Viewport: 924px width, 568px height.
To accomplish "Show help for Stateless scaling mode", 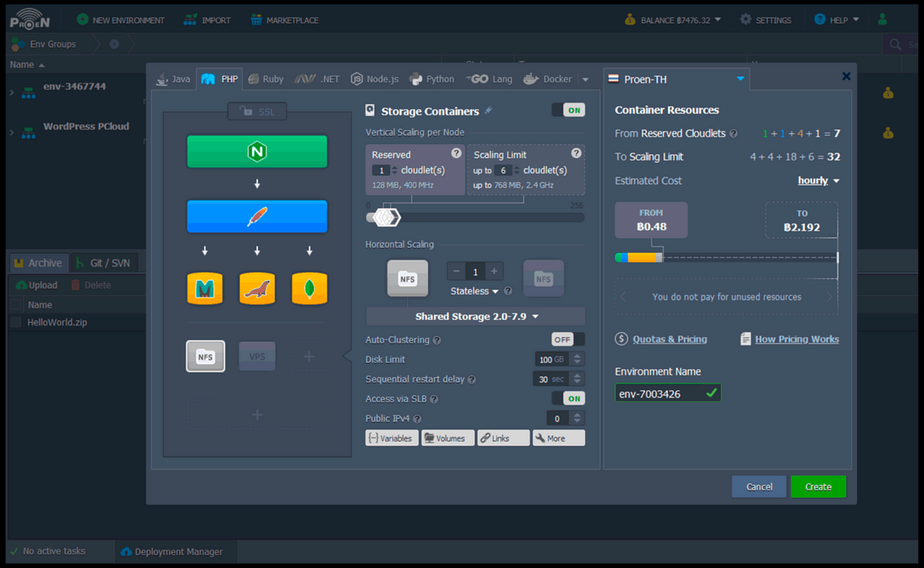I will 508,291.
